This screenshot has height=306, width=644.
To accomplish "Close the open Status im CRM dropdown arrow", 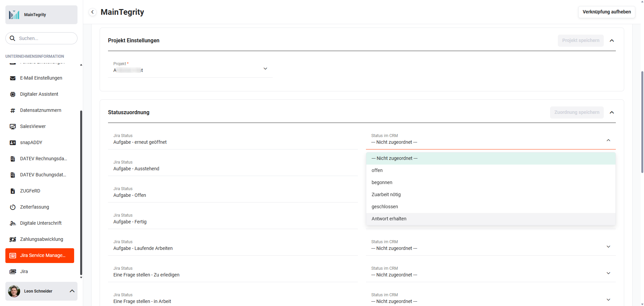I will coord(608,140).
